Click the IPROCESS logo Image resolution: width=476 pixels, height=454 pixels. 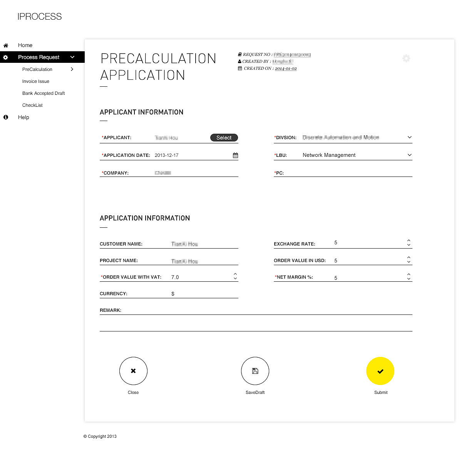pos(39,17)
